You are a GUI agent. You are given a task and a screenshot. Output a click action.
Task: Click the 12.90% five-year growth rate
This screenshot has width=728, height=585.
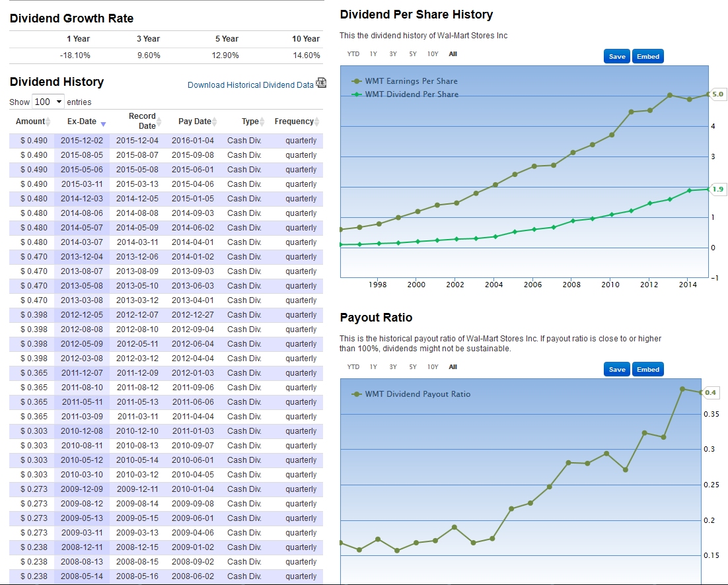(x=225, y=55)
